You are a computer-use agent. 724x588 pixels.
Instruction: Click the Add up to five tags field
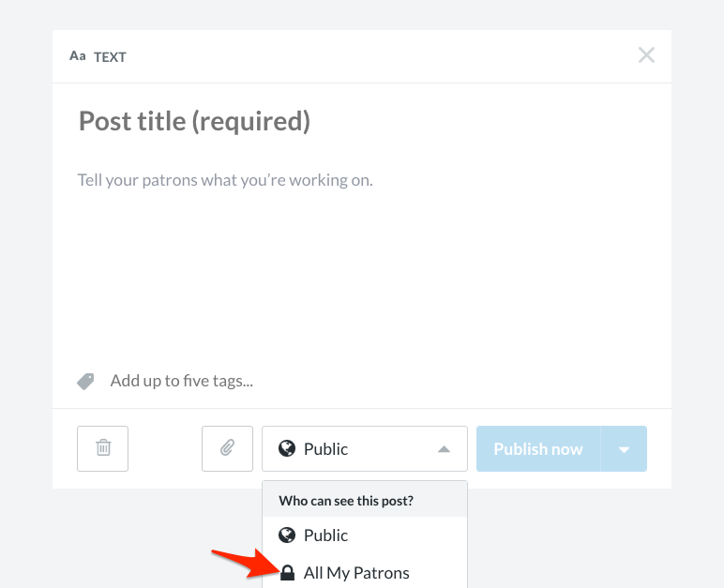coord(182,381)
